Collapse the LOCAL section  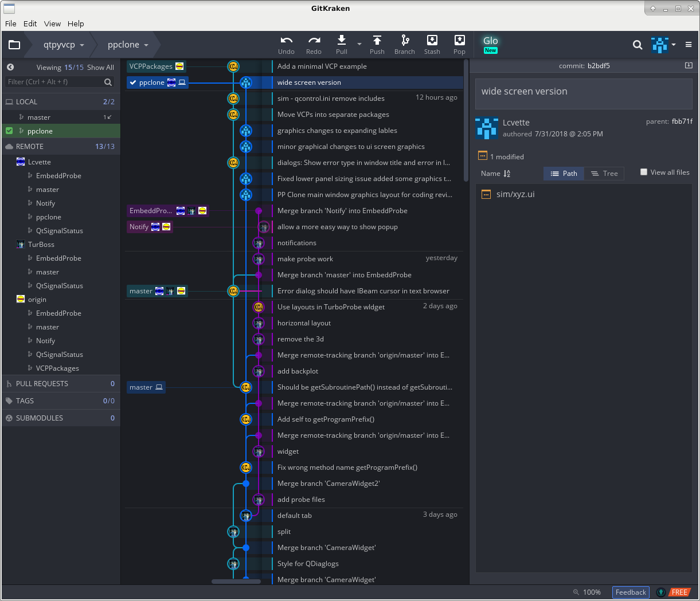point(61,102)
